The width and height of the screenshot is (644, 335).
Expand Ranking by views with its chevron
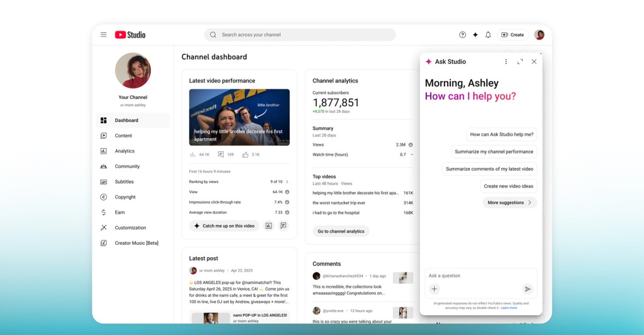coord(286,182)
